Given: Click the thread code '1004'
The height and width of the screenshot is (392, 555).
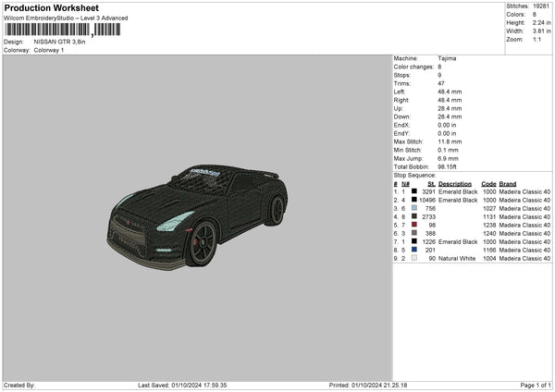Looking at the screenshot, I should 489,259.
